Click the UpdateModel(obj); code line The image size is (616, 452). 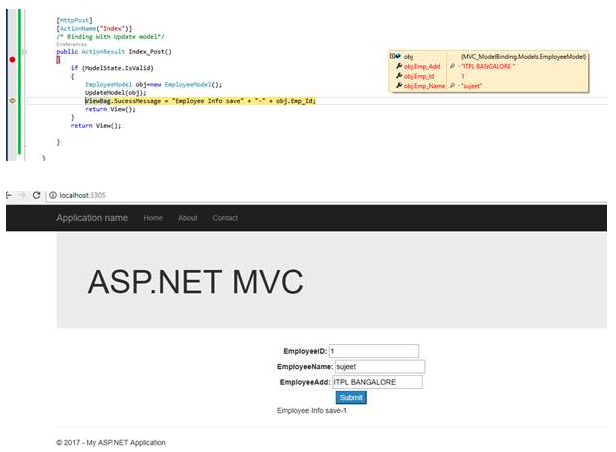click(116, 93)
